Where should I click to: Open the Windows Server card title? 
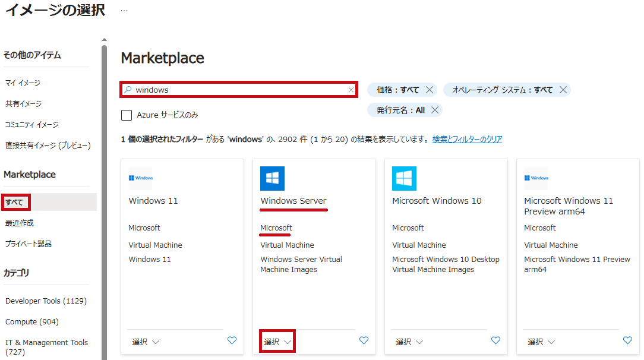pyautogui.click(x=293, y=201)
